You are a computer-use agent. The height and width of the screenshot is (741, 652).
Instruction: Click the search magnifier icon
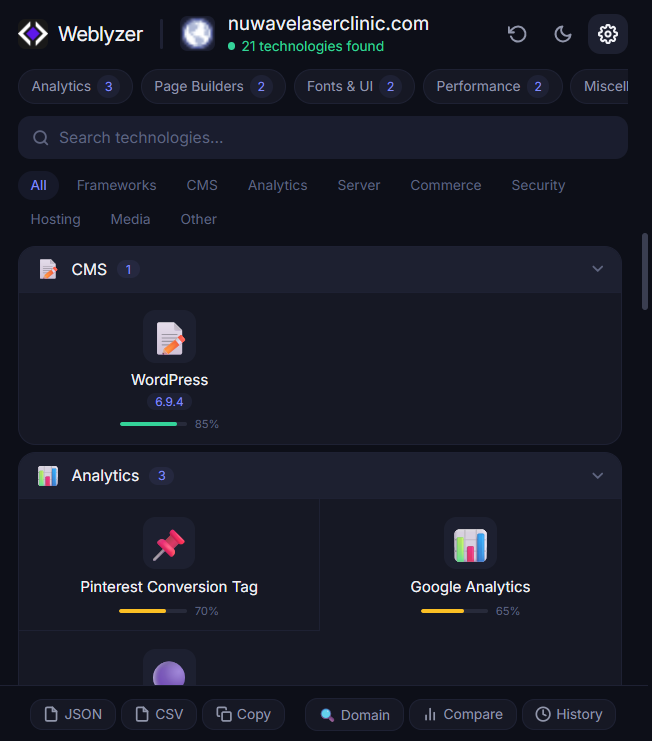tap(41, 138)
